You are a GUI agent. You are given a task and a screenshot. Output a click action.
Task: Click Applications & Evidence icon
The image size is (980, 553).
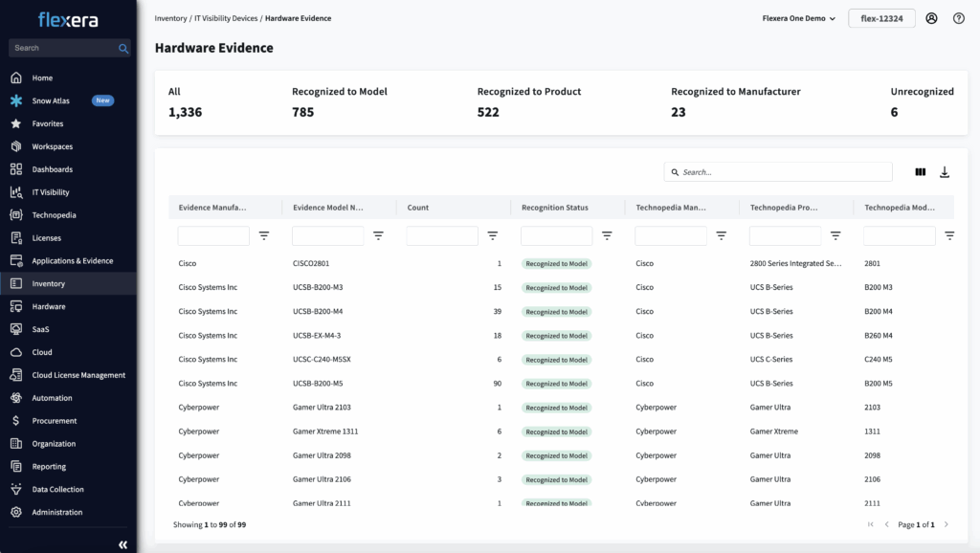[x=16, y=260]
